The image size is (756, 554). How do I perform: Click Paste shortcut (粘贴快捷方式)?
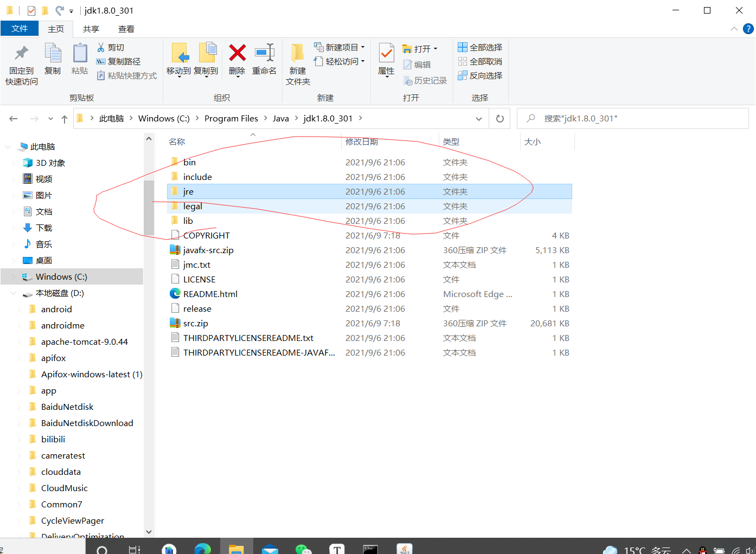point(127,76)
